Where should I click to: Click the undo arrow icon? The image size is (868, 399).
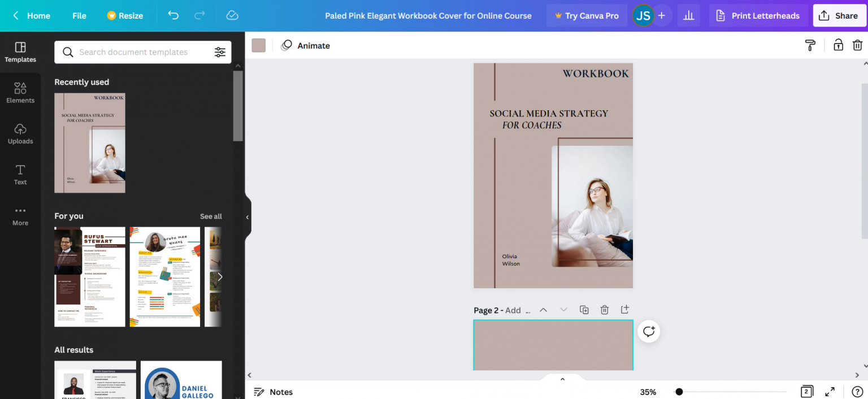tap(173, 16)
